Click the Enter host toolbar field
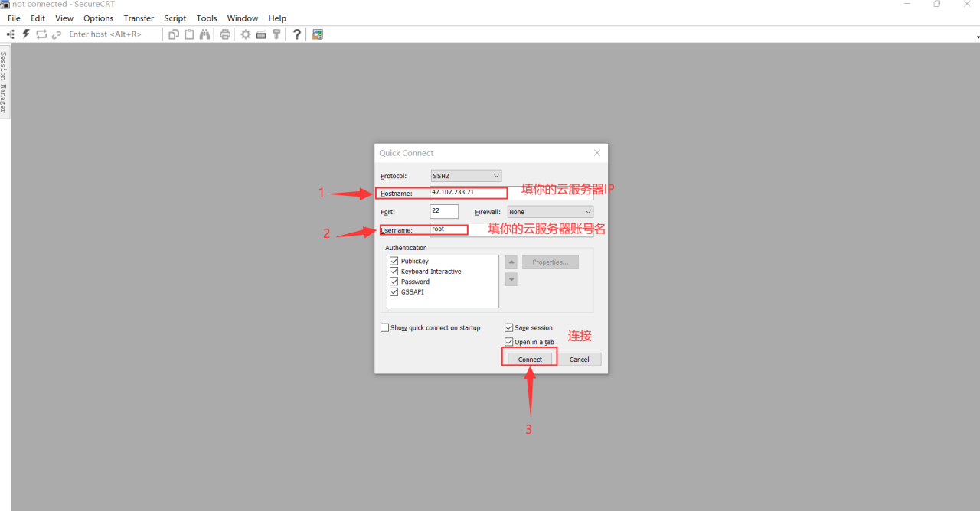The image size is (980, 511). tap(113, 34)
